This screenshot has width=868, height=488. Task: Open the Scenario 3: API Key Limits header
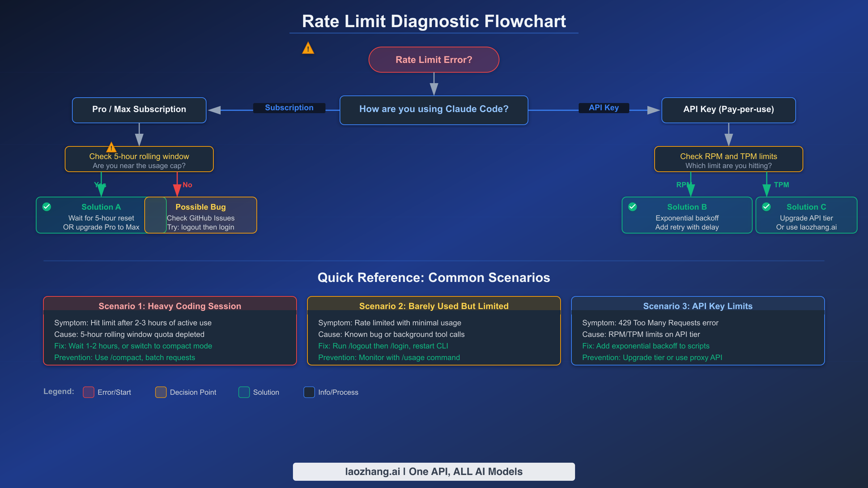tap(698, 306)
